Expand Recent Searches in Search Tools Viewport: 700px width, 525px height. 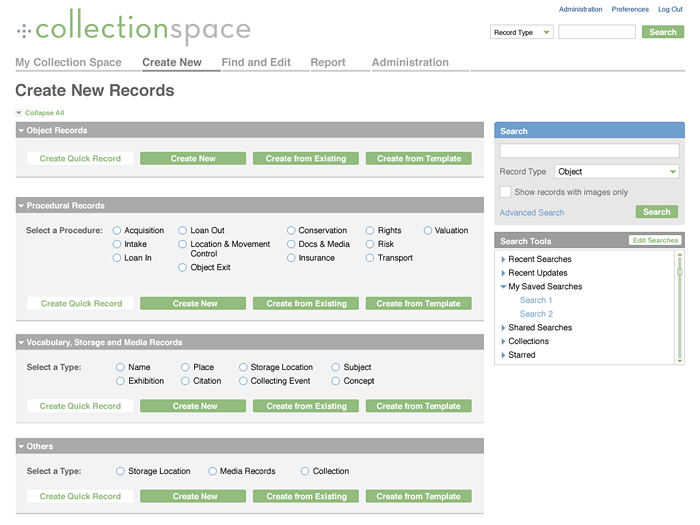[503, 259]
